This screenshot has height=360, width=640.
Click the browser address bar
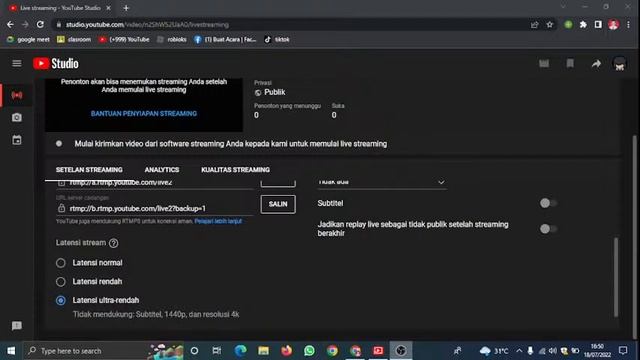pyautogui.click(x=290, y=24)
